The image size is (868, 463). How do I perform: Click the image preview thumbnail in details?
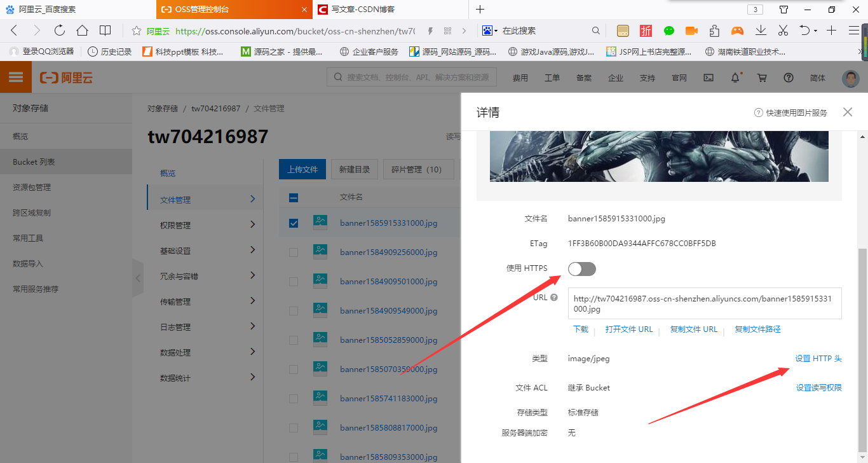(x=659, y=156)
